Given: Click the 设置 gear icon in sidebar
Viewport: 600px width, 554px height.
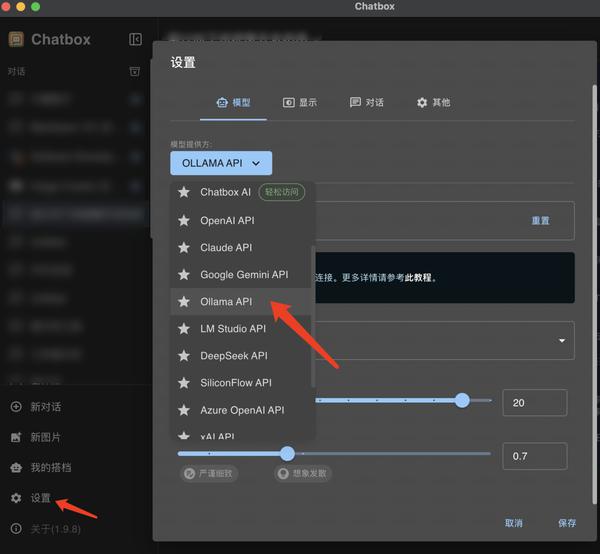Looking at the screenshot, I should [x=16, y=498].
